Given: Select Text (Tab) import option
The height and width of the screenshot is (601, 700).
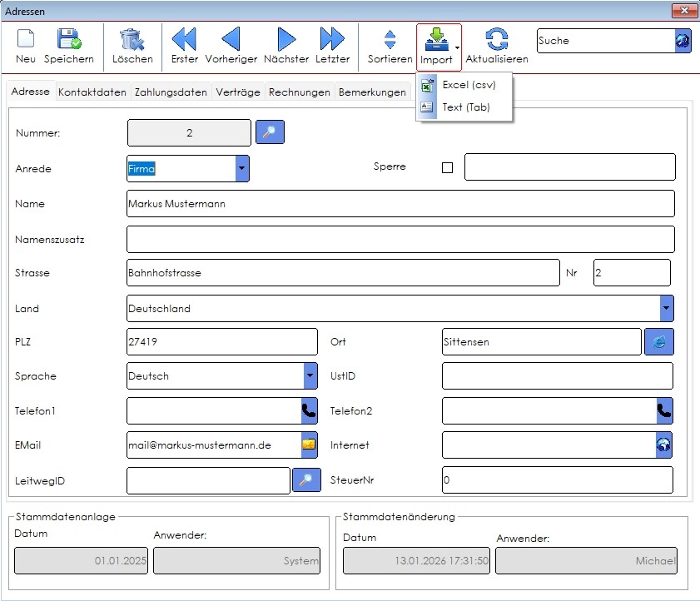Looking at the screenshot, I should click(x=464, y=107).
